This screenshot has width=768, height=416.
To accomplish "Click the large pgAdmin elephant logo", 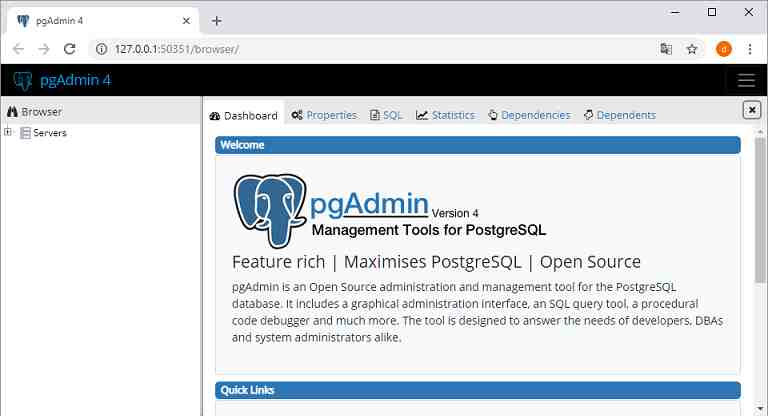I will coord(269,211).
